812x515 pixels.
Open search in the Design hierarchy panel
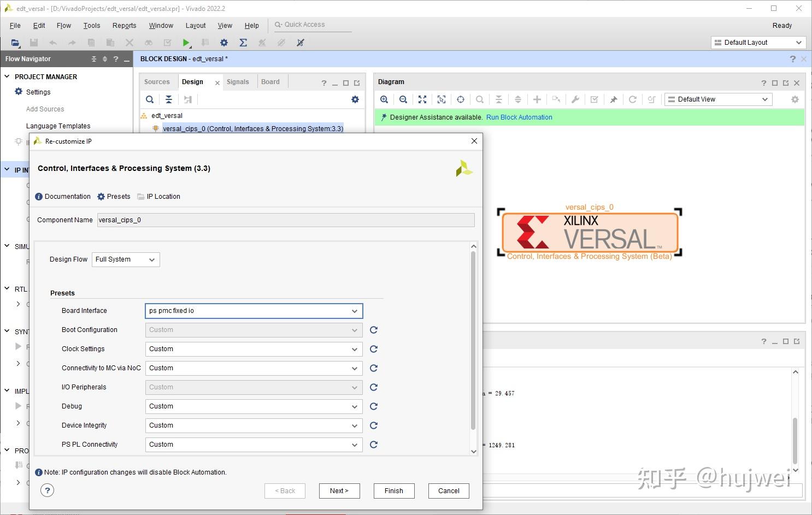149,99
